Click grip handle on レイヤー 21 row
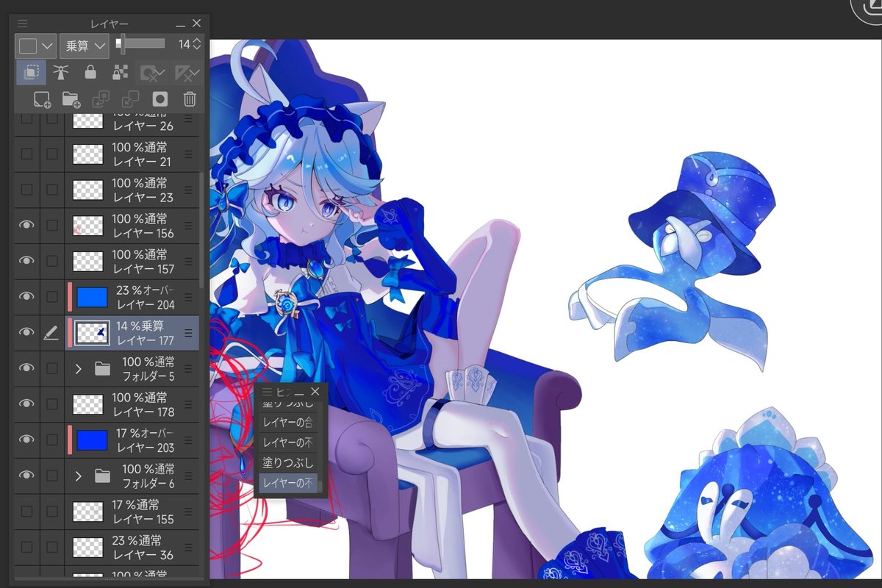Viewport: 882px width, 588px height. point(188,154)
